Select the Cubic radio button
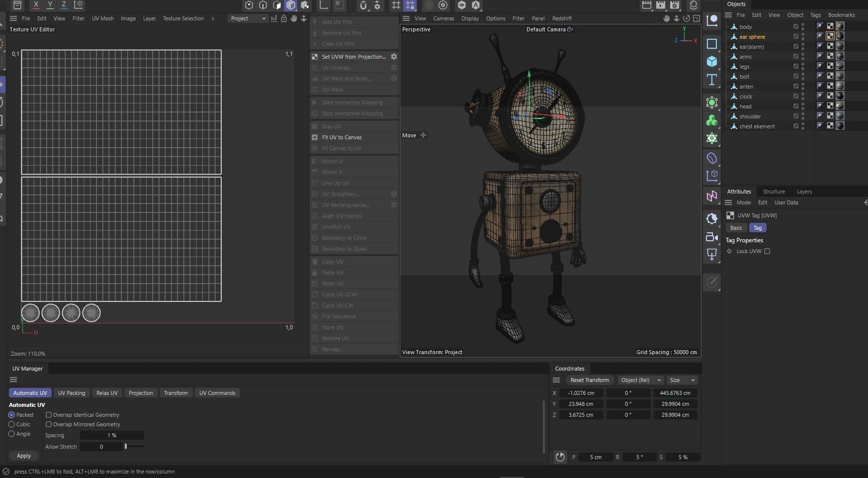The image size is (868, 478). click(x=11, y=424)
